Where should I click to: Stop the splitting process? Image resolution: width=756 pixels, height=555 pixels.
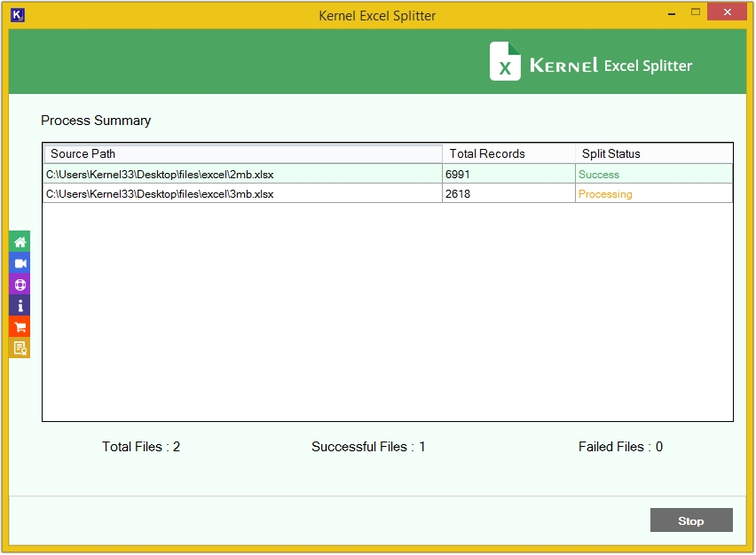point(691,520)
